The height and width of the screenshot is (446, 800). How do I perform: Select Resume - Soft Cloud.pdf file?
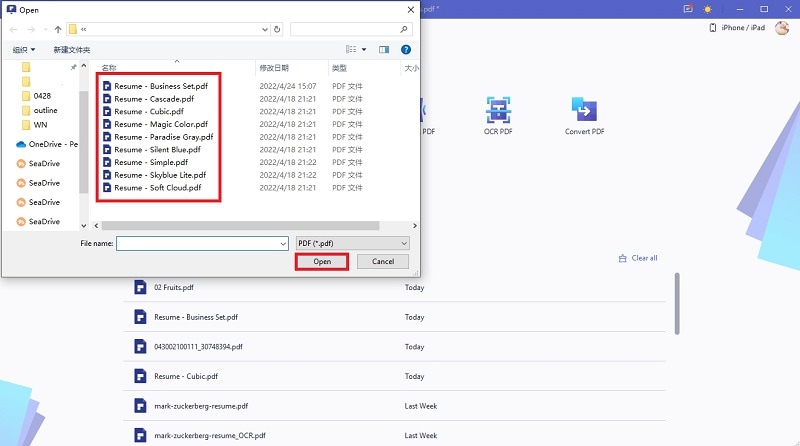157,188
